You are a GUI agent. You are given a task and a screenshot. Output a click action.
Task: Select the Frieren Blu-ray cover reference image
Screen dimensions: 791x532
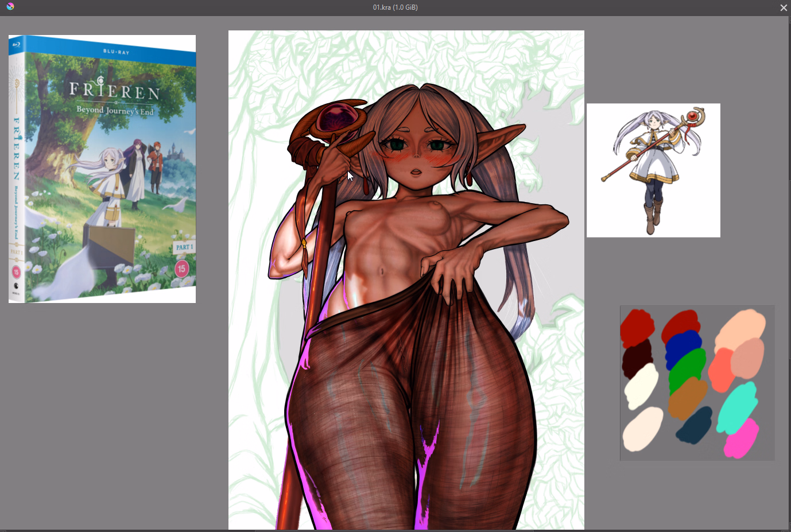[102, 169]
